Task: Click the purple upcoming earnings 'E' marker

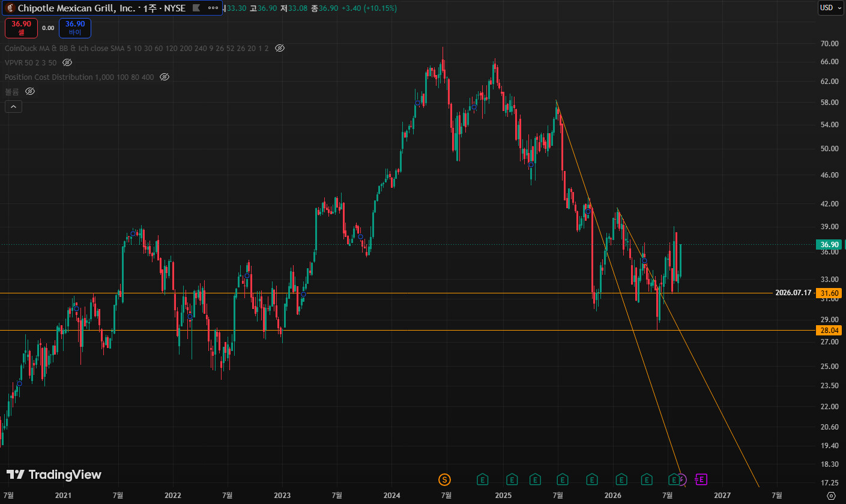Action: [701, 479]
